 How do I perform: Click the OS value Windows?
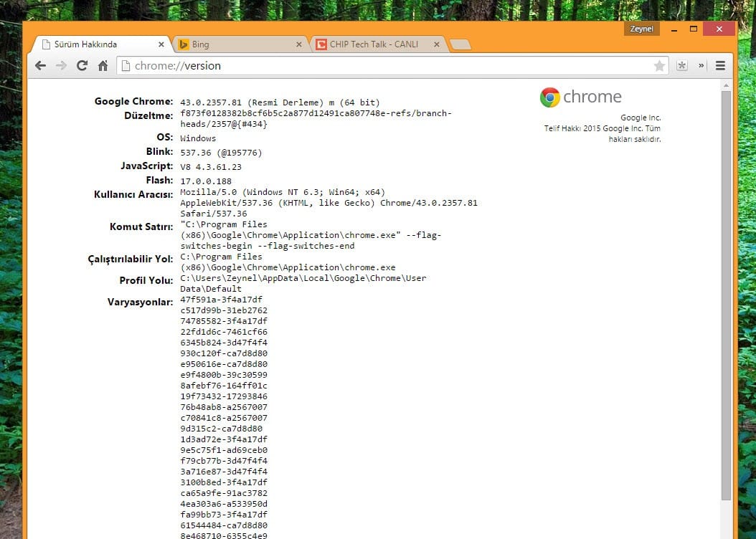198,138
